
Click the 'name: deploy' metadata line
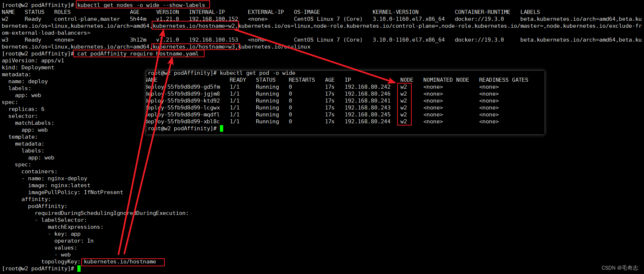tap(28, 81)
